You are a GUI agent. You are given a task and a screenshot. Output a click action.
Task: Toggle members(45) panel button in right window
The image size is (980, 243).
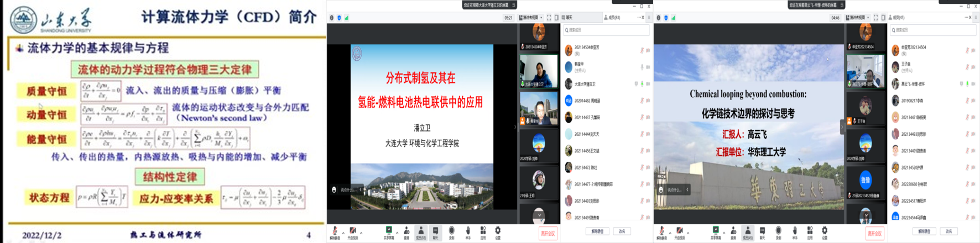point(748,232)
